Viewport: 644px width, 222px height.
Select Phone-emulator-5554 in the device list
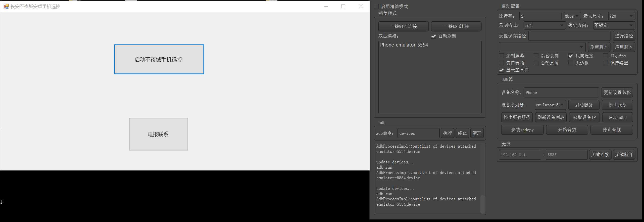click(x=430, y=45)
